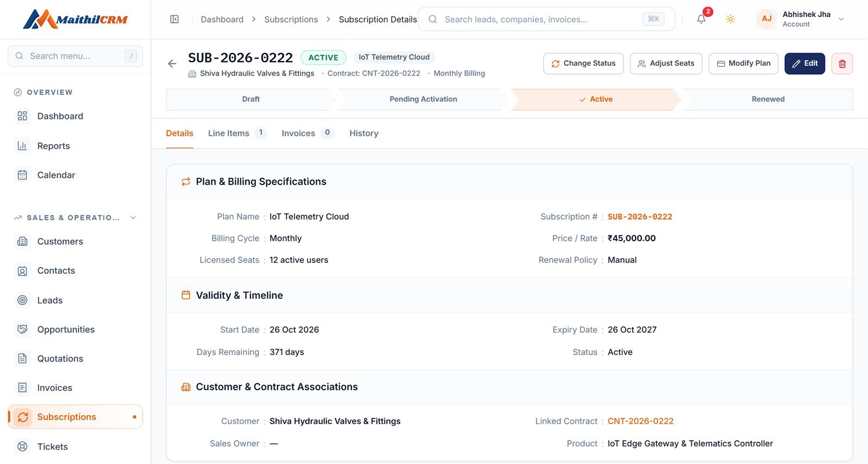Click the MaithilCRM logo
Viewport: 868px width, 464px height.
[75, 20]
